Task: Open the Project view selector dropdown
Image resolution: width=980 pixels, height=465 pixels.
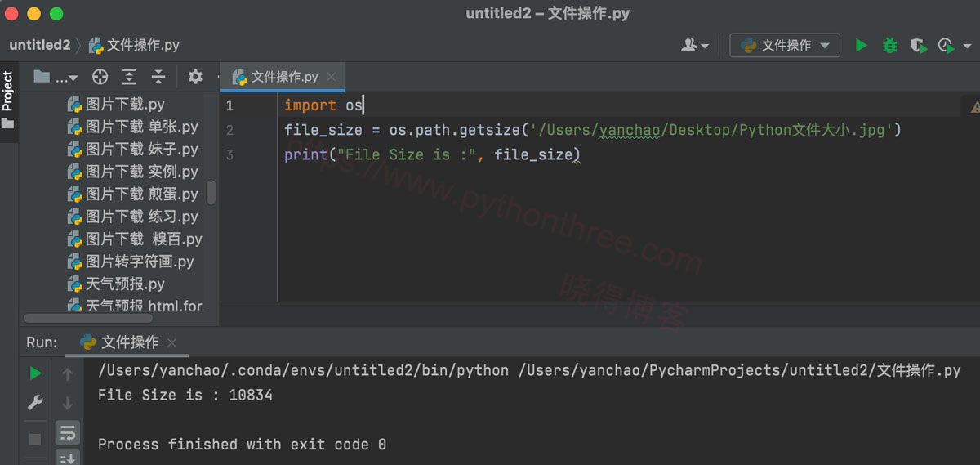Action: (x=56, y=77)
